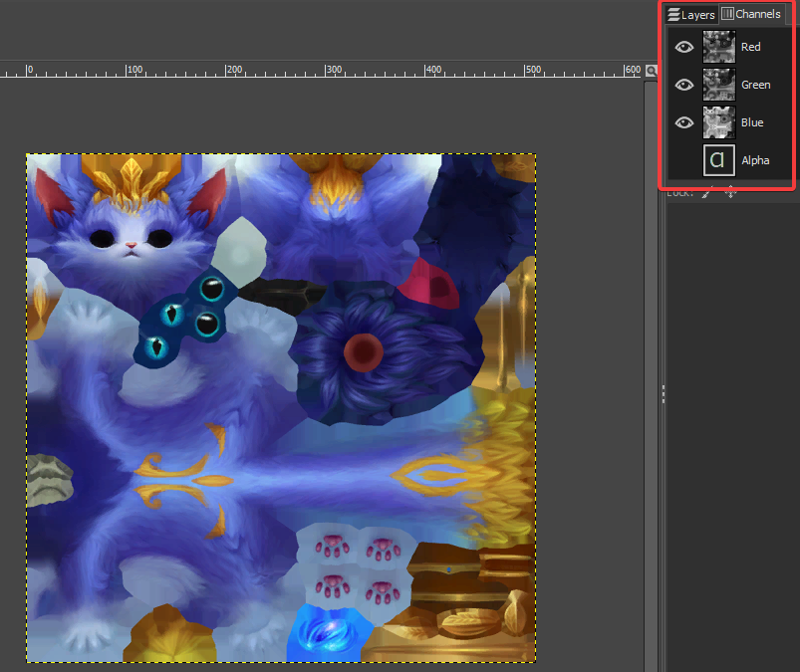Click the Red channel label
Screen dimensions: 800x672
pyautogui.click(x=750, y=47)
